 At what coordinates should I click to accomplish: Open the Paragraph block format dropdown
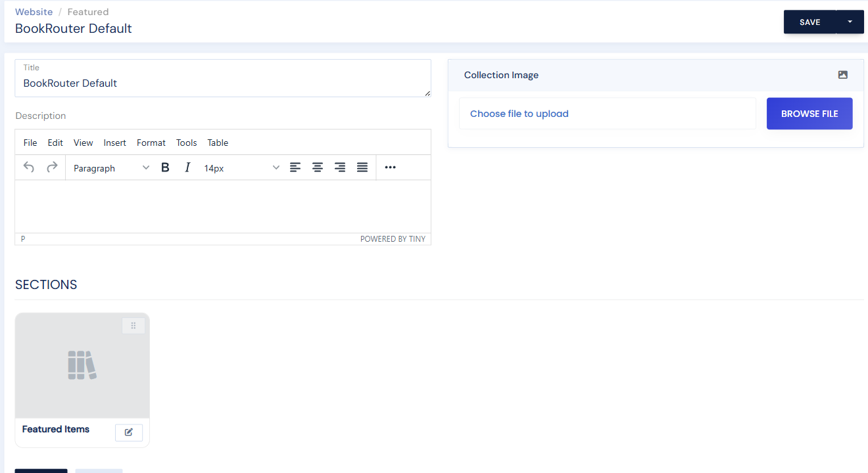click(111, 168)
